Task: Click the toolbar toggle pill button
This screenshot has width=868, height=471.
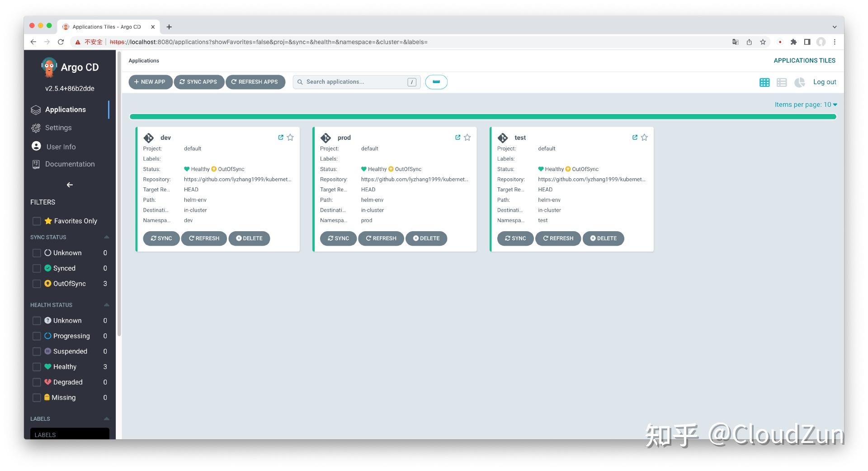Action: (436, 82)
